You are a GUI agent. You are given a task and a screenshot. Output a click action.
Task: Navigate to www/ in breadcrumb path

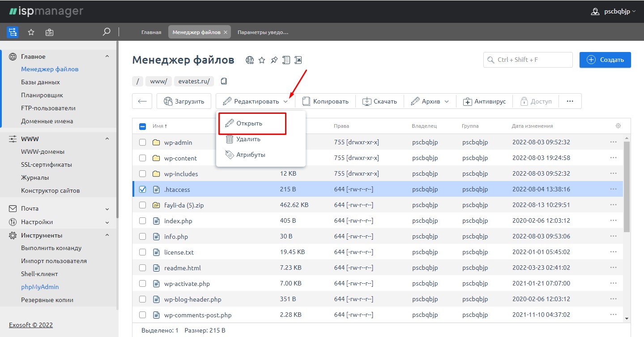(x=158, y=81)
